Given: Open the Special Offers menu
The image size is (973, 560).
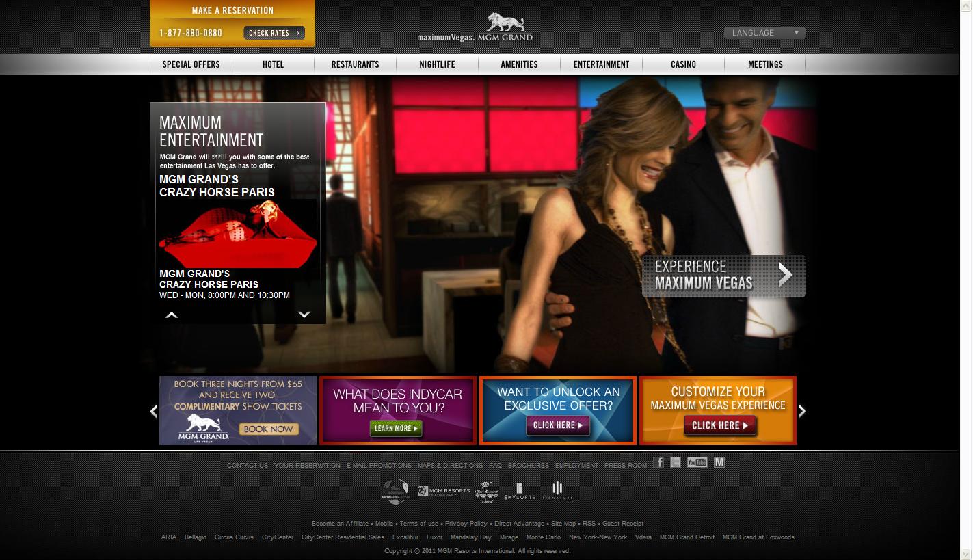Looking at the screenshot, I should (191, 64).
